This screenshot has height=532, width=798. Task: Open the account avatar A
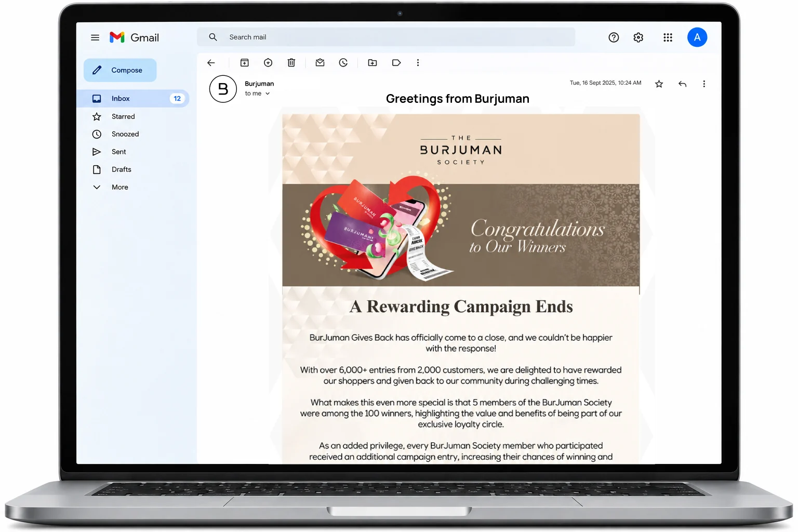click(x=697, y=37)
